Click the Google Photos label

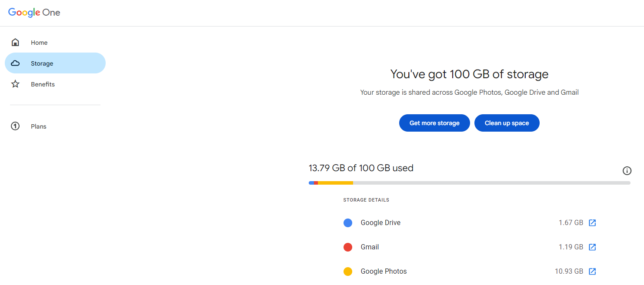coord(384,272)
